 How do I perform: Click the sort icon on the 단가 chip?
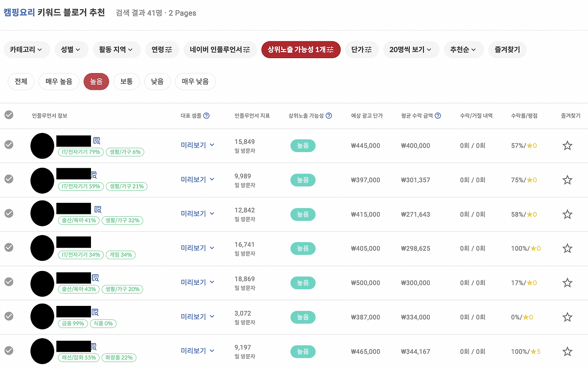[369, 50]
